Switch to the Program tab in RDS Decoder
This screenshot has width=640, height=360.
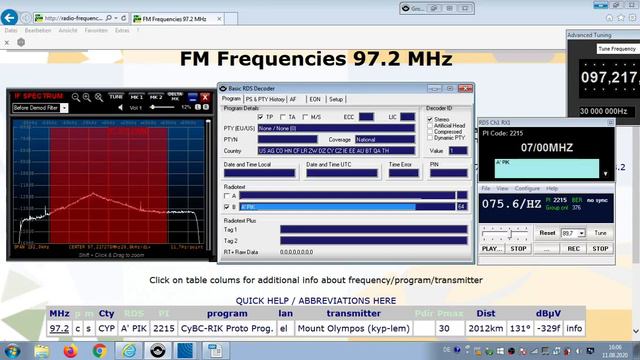pos(231,99)
